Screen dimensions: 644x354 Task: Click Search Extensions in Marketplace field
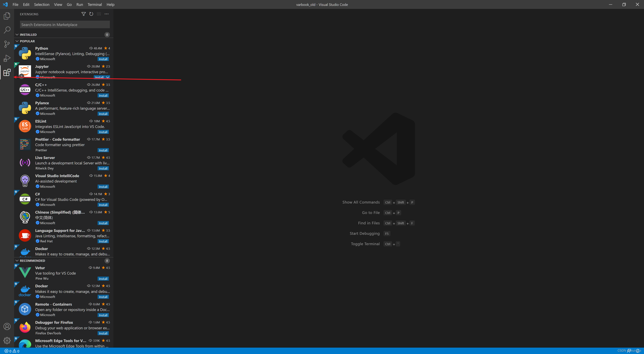coord(65,25)
